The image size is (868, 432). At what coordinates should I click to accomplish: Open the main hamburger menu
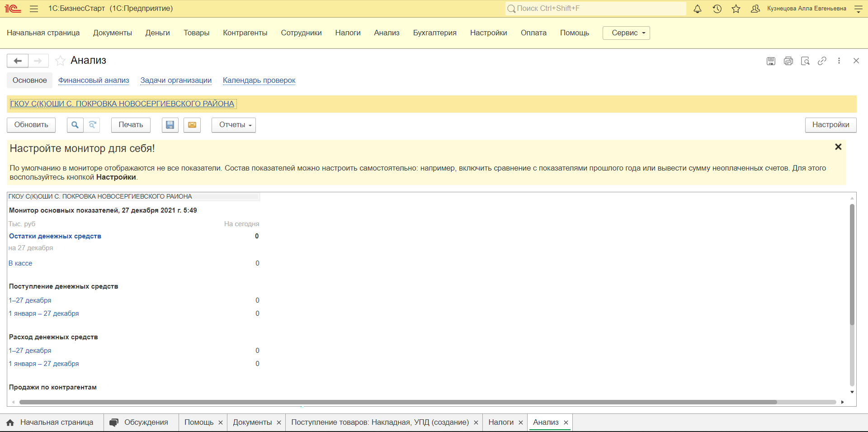coord(34,9)
